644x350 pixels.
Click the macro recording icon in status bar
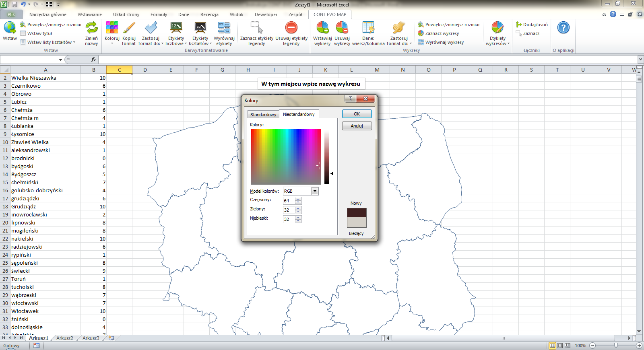pyautogui.click(x=37, y=346)
